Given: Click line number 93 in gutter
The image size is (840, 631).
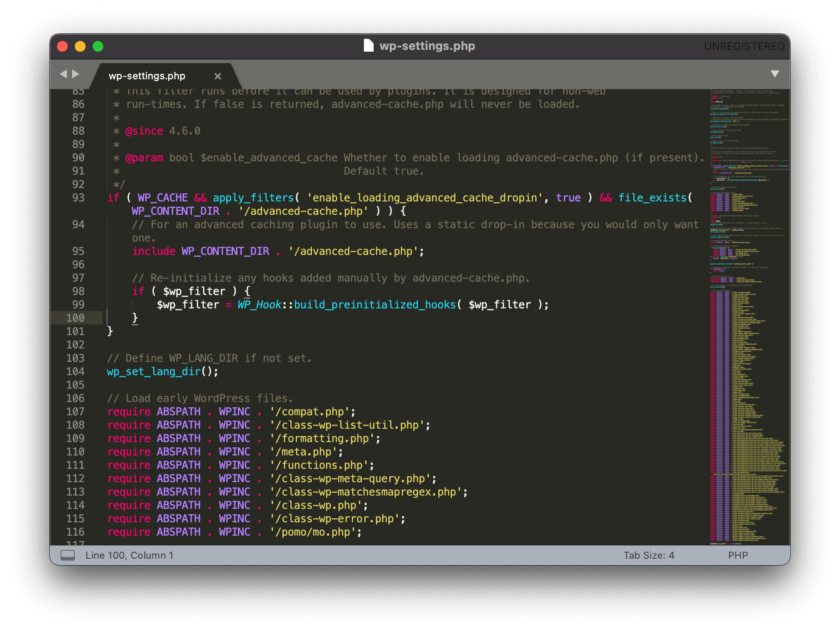Looking at the screenshot, I should pyautogui.click(x=78, y=198).
